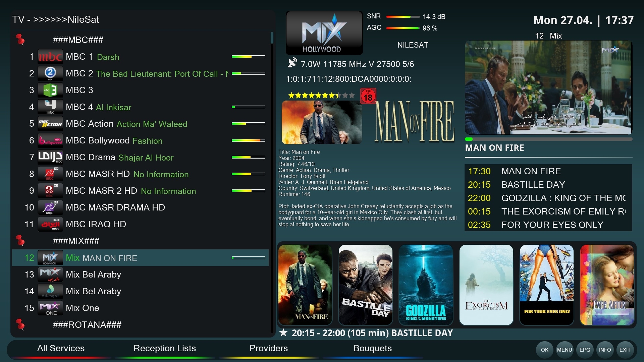Select the Godzilla King of the Monsters poster

[x=426, y=285]
